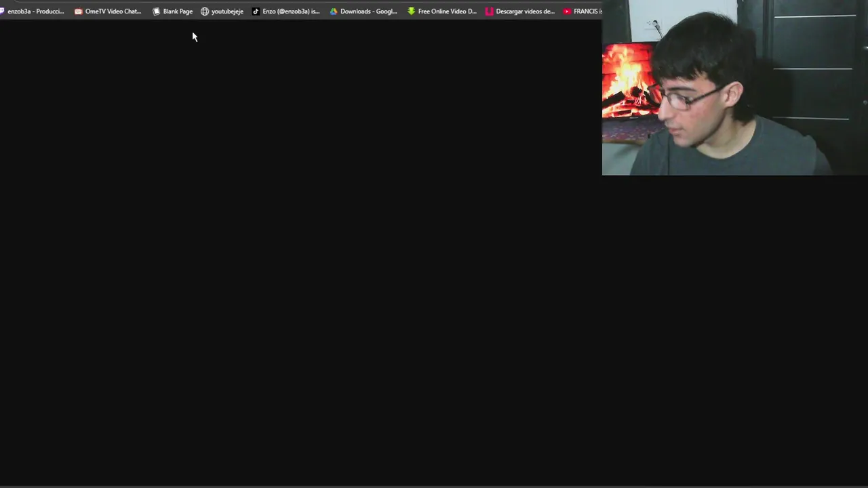This screenshot has height=488, width=868.
Task: Open the Descargar videos de... bookmark
Action: tap(520, 12)
